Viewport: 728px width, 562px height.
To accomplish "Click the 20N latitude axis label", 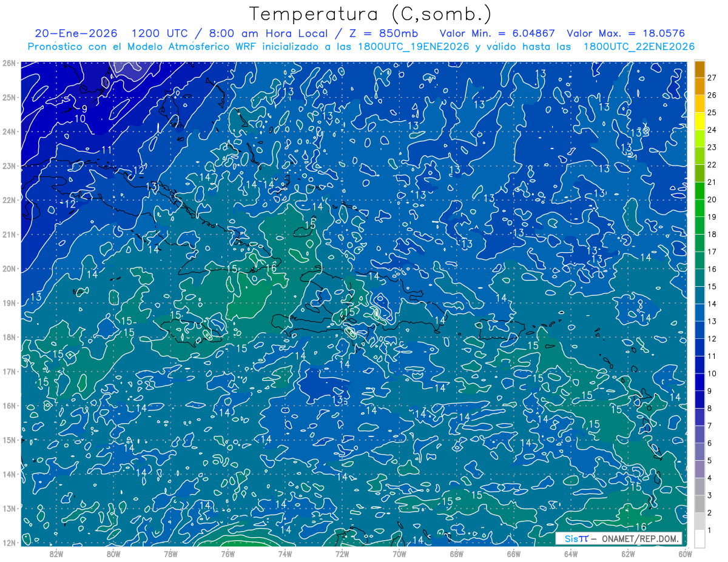I will [8, 269].
